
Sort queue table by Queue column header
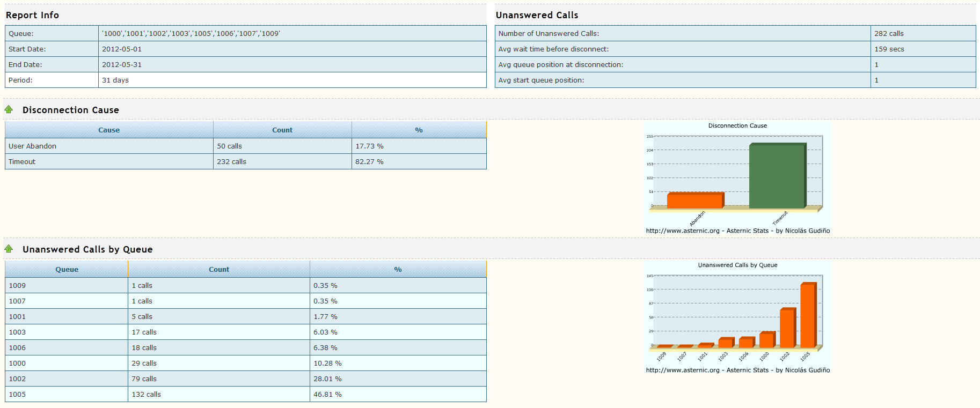click(x=67, y=269)
